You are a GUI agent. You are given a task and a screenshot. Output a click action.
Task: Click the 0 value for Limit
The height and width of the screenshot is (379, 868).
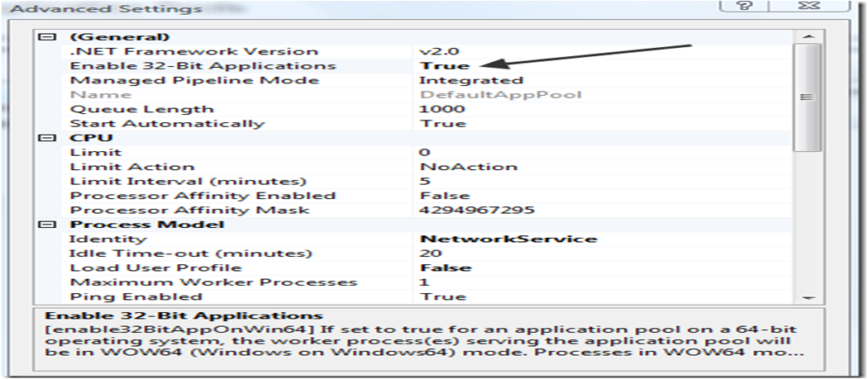coord(425,152)
